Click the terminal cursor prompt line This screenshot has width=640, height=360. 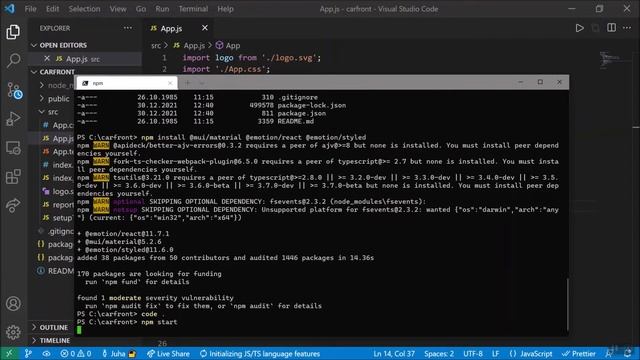[x=79, y=330]
